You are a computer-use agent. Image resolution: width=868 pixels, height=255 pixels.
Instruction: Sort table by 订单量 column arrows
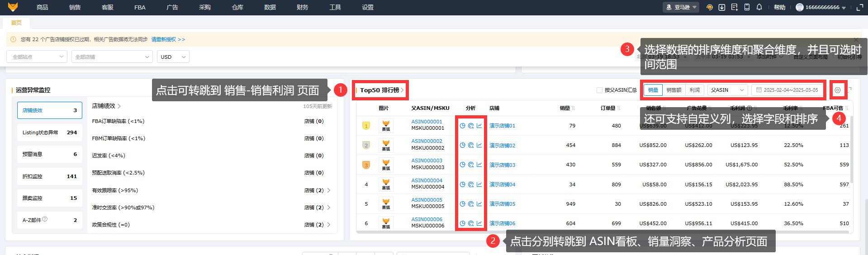(x=619, y=108)
